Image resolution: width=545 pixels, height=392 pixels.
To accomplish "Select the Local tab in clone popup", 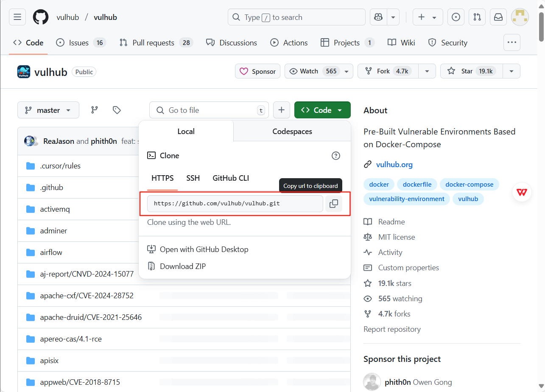I will point(186,132).
